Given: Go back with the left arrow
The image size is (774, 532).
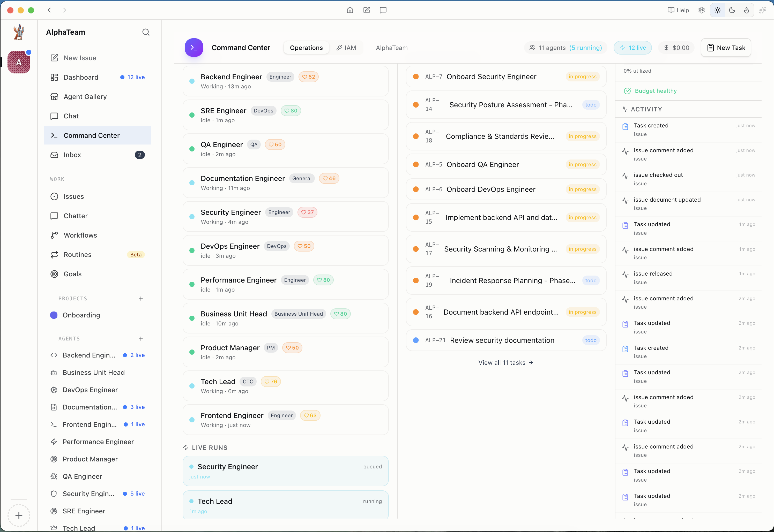Looking at the screenshot, I should pyautogui.click(x=49, y=10).
